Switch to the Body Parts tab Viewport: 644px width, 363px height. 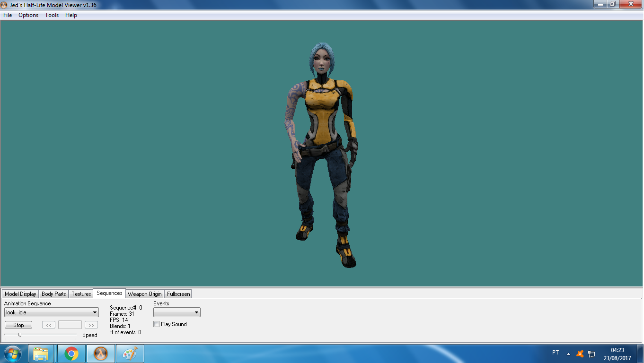tap(54, 294)
